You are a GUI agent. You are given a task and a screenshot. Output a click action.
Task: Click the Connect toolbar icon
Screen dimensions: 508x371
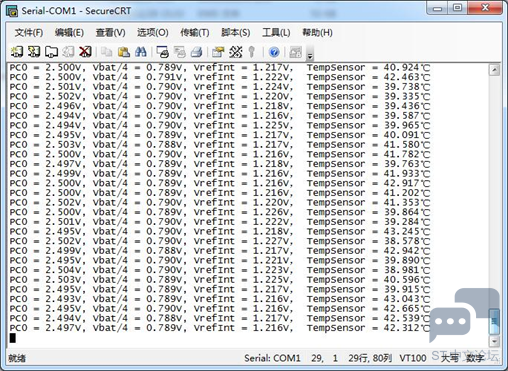pyautogui.click(x=17, y=52)
